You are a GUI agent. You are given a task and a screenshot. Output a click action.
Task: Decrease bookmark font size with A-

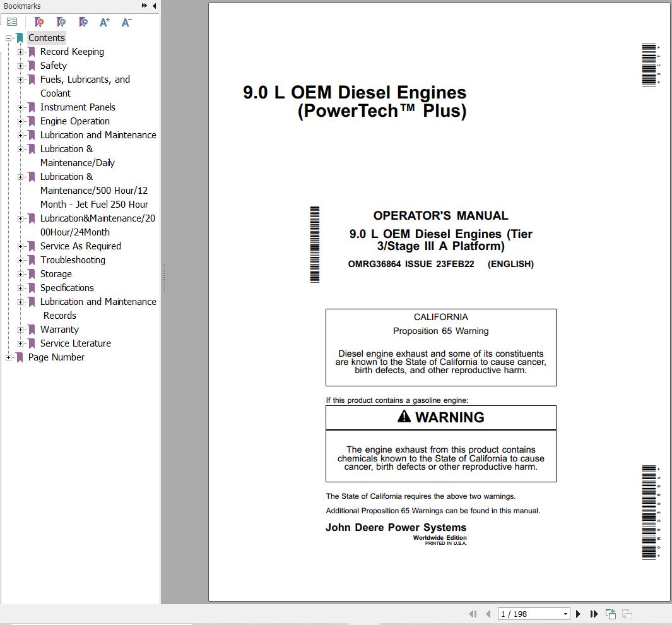click(126, 22)
